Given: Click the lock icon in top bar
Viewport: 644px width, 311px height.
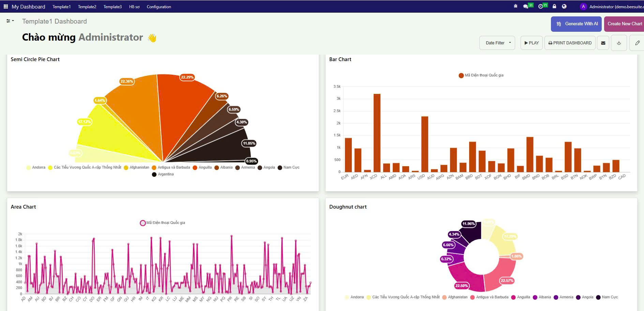Looking at the screenshot, I should [x=554, y=6].
